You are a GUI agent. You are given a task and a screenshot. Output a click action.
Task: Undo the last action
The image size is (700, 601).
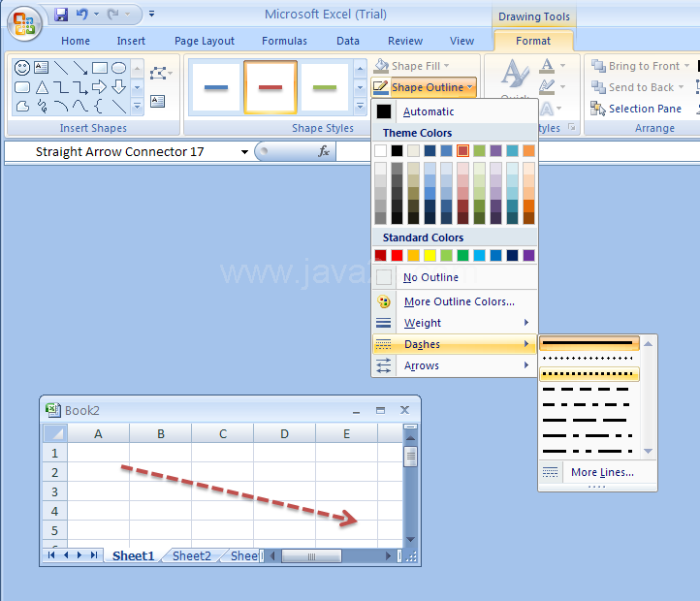point(82,15)
